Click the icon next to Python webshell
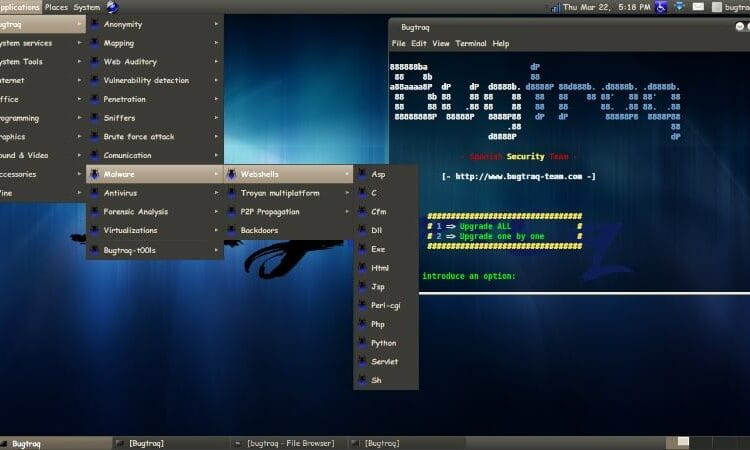Screen dimensions: 750x450 [x=362, y=342]
